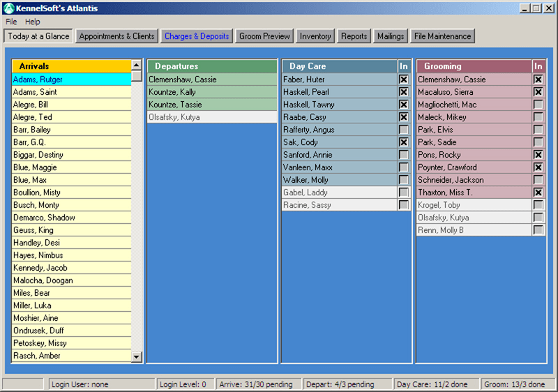Check Vanleen, Maxx In checkbox
558x392 pixels.
click(404, 167)
